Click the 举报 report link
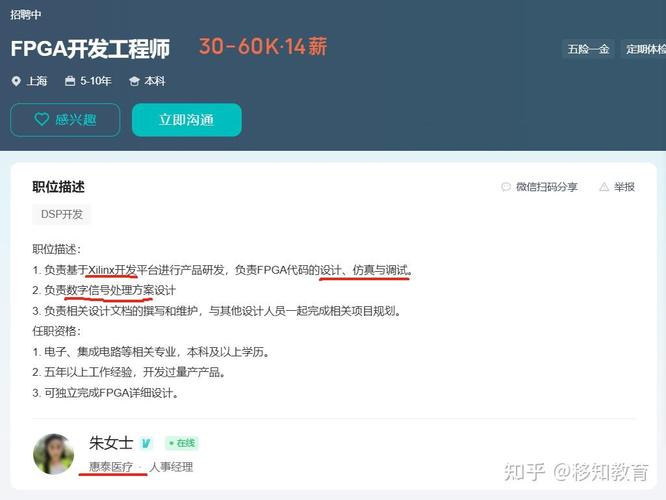This screenshot has width=666, height=500. [624, 187]
